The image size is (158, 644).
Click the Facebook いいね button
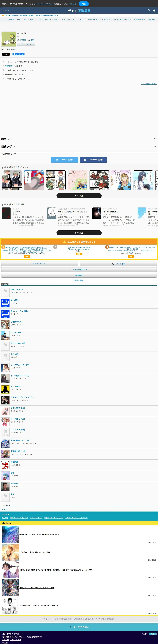19,54
